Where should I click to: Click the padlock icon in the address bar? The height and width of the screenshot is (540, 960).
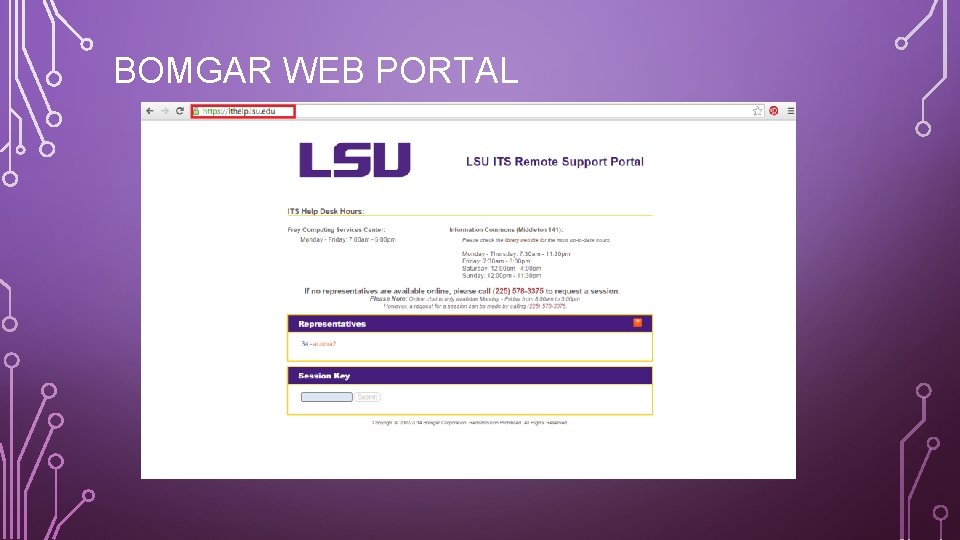tap(196, 111)
